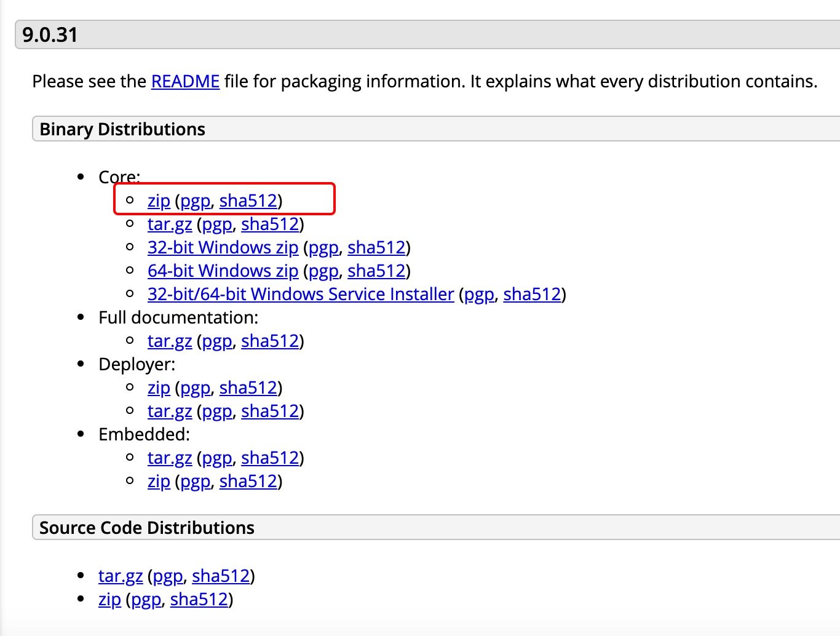Open pgp for Embedded zip

(x=196, y=481)
